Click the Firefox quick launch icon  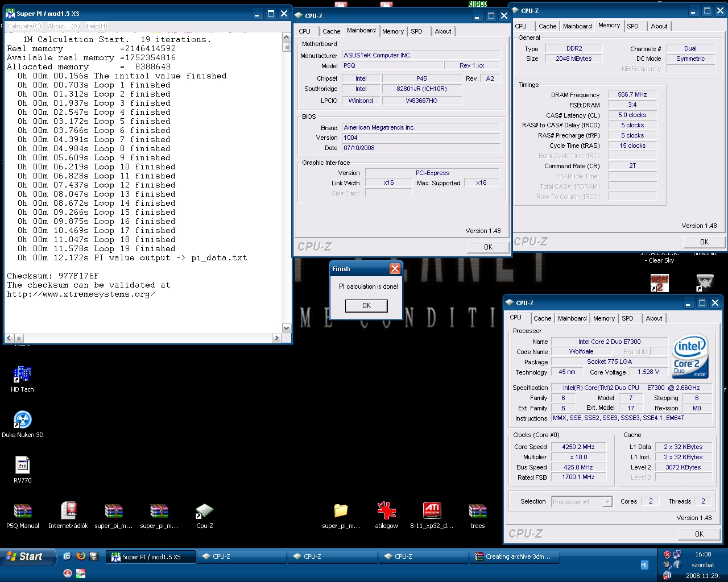[80, 556]
